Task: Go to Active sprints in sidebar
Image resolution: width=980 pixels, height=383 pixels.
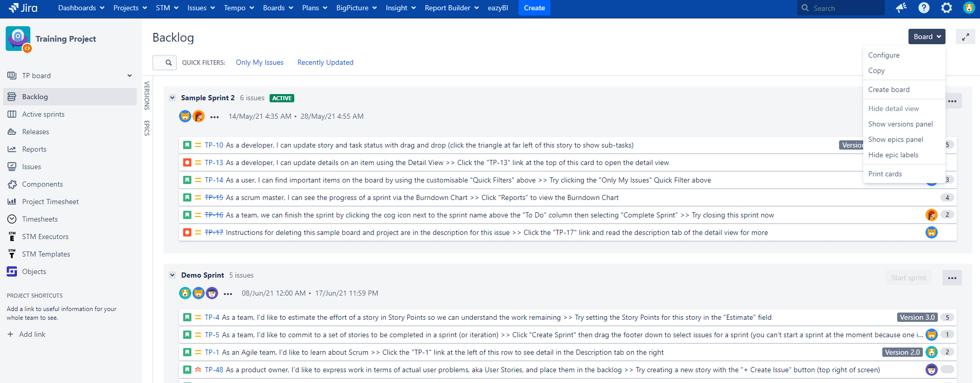Action: (43, 114)
